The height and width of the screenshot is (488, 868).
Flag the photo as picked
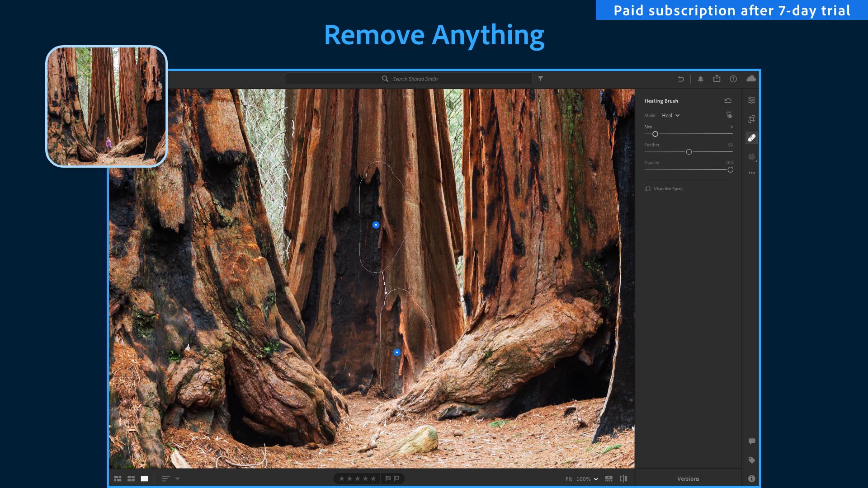(x=388, y=479)
